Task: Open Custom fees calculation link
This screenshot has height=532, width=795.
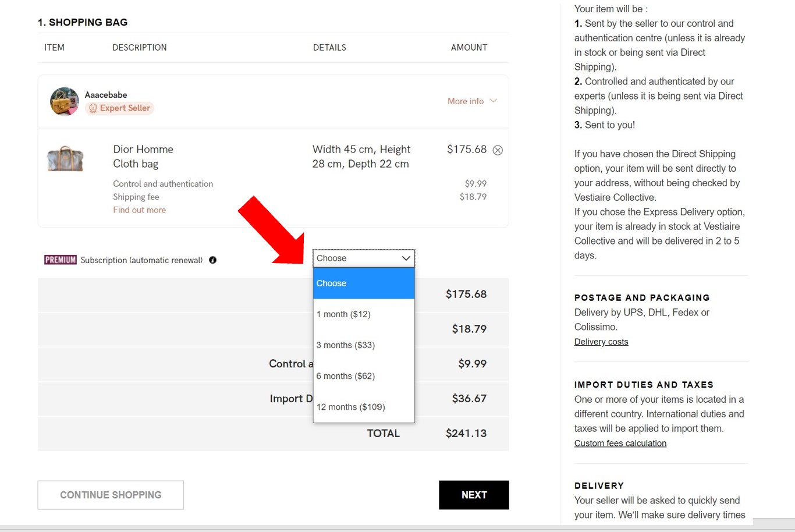Action: pyautogui.click(x=620, y=443)
